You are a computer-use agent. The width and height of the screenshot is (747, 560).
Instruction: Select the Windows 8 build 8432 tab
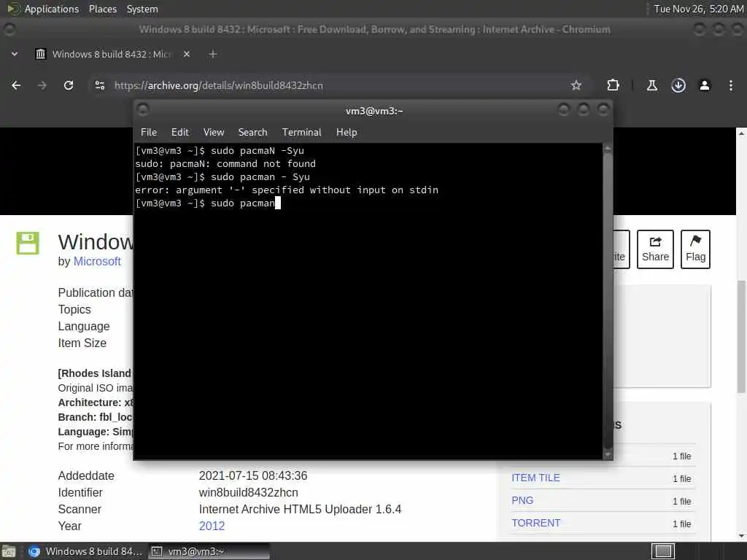pyautogui.click(x=113, y=54)
